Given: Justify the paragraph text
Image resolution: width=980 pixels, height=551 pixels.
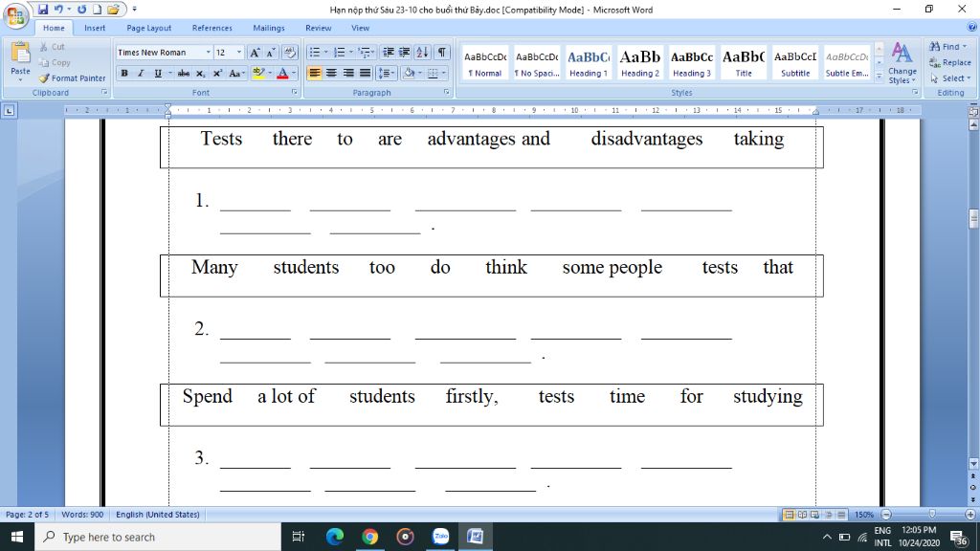Looking at the screenshot, I should point(365,73).
